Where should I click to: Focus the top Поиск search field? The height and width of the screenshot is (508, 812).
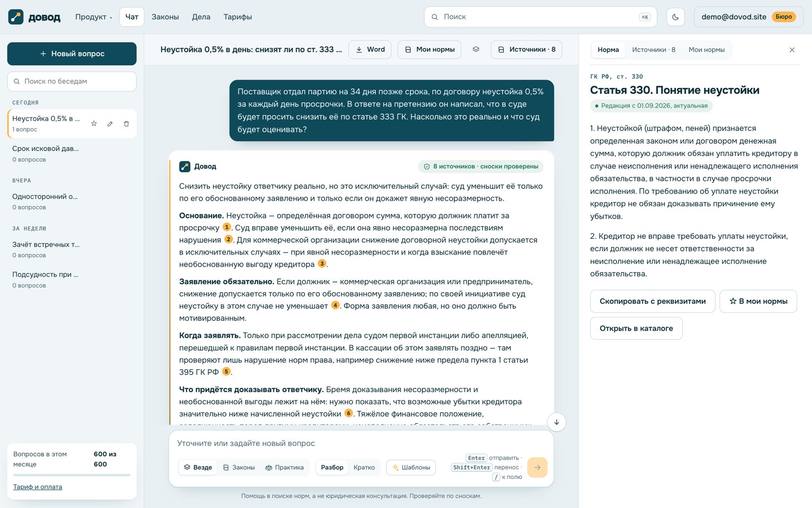tap(540, 17)
